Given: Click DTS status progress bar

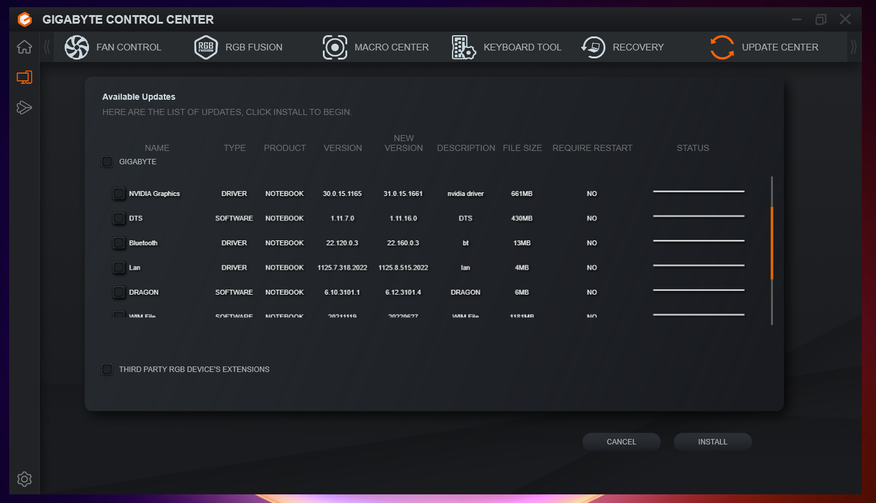Looking at the screenshot, I should [698, 216].
